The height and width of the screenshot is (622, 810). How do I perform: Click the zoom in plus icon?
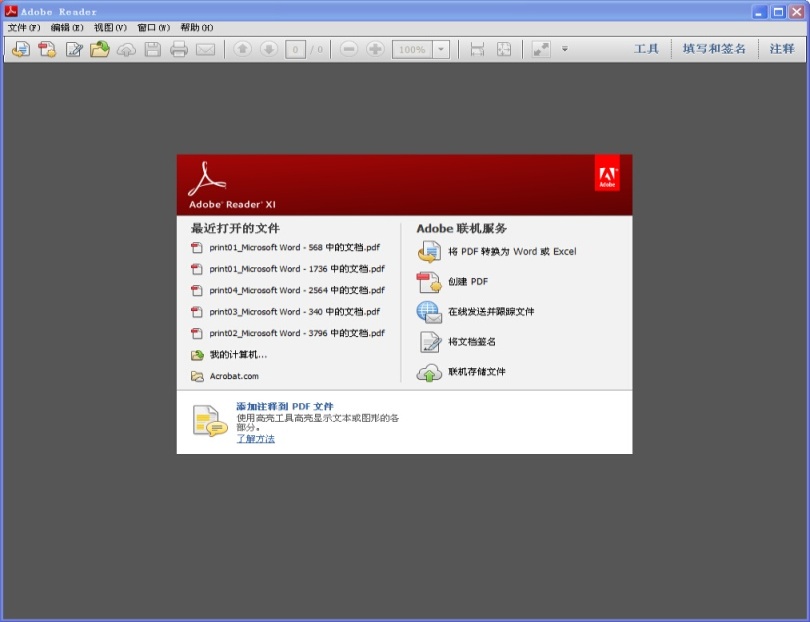[375, 49]
